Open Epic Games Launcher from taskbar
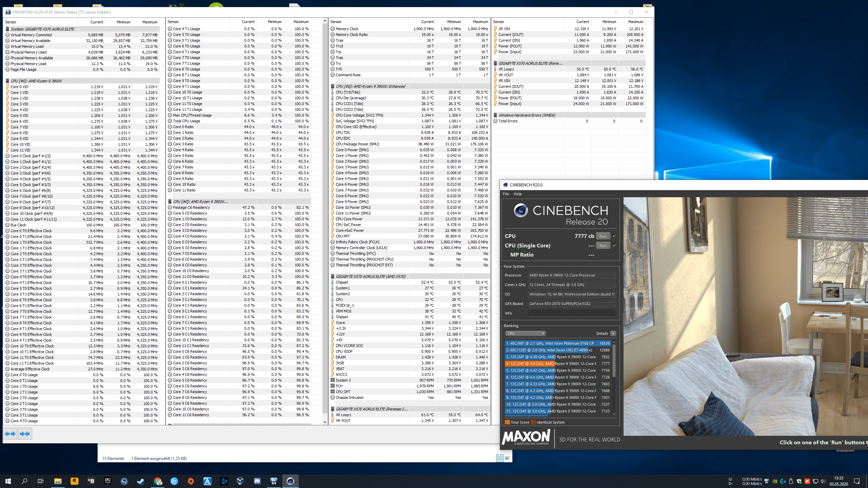This screenshot has height=488, width=868. click(107, 481)
